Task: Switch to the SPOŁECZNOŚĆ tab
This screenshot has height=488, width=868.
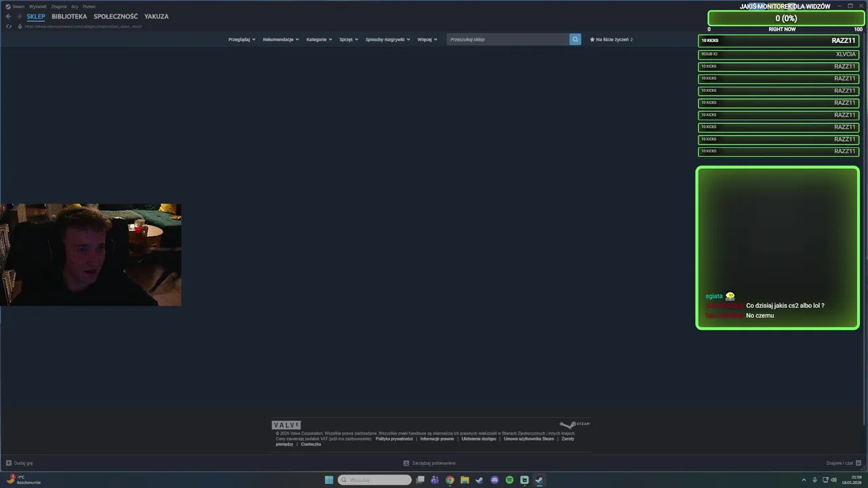Action: [116, 16]
